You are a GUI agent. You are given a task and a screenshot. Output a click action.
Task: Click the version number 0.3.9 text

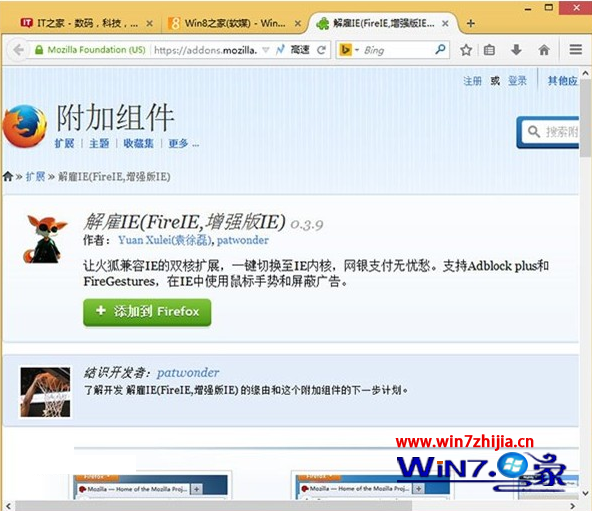[x=307, y=225]
